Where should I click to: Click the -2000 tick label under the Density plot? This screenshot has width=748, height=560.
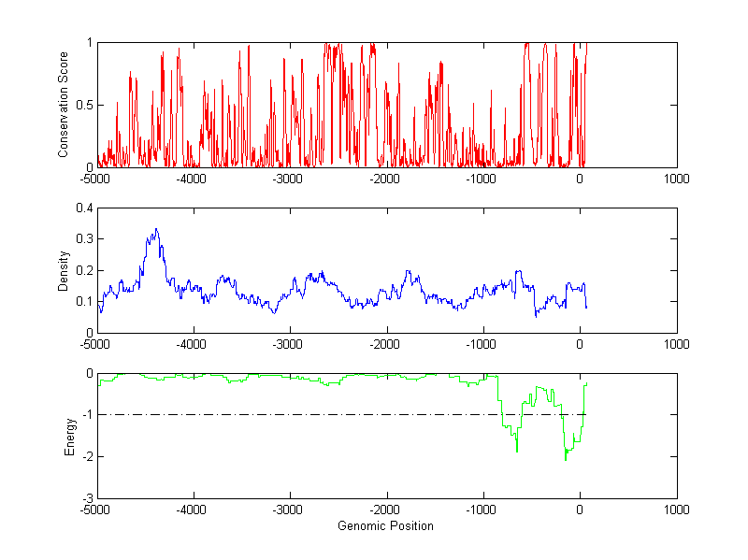click(x=386, y=345)
